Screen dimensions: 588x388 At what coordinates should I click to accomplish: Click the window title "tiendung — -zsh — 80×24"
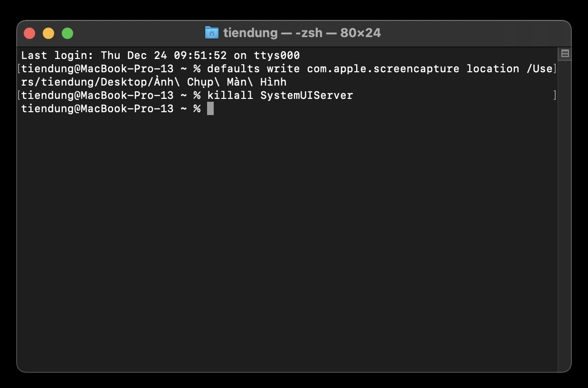pos(302,33)
